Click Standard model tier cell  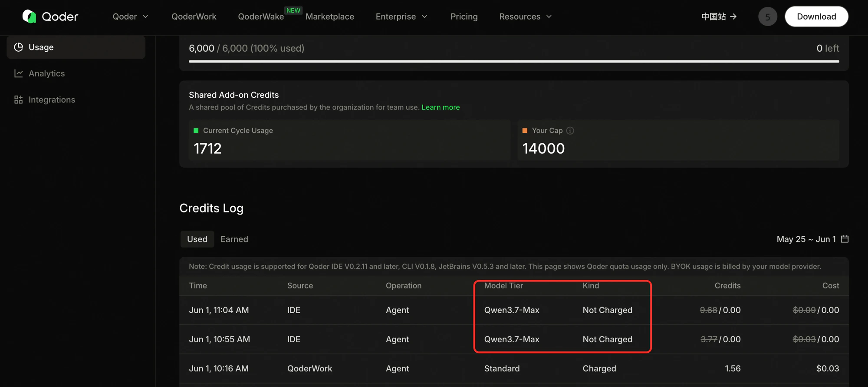pos(502,368)
